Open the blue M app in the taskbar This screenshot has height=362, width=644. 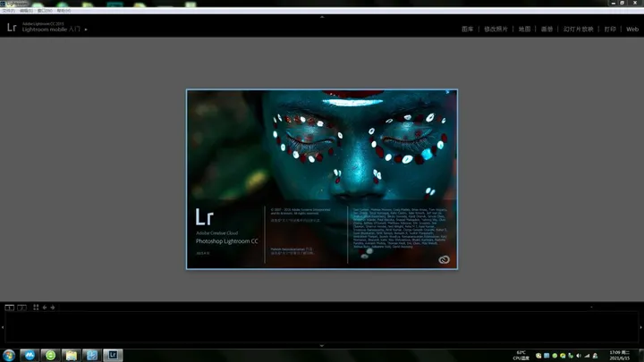[x=30, y=355]
